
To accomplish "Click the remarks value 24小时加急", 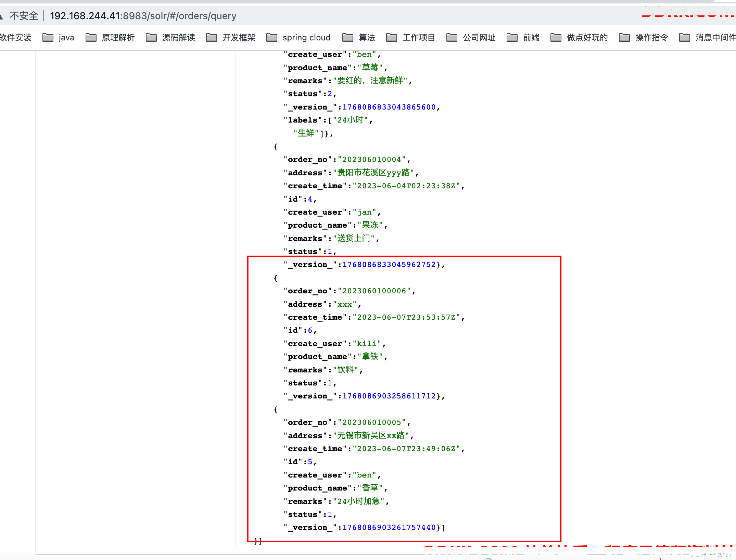I will click(x=359, y=501).
